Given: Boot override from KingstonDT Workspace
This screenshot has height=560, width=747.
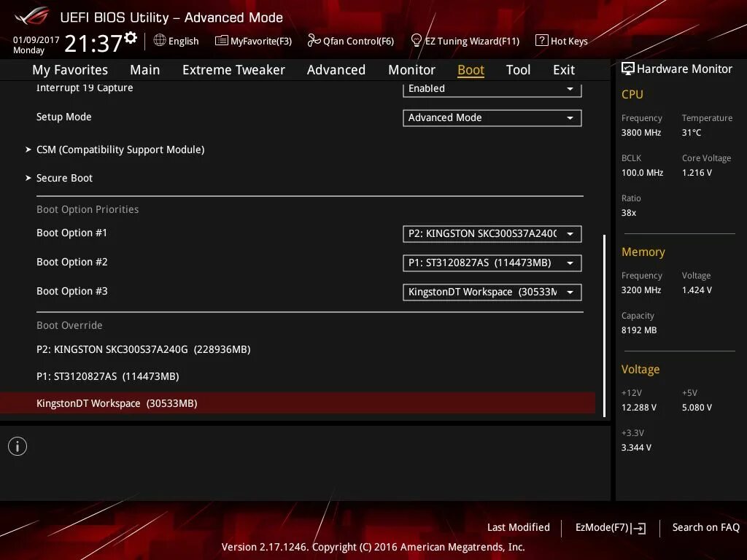Looking at the screenshot, I should coord(298,403).
